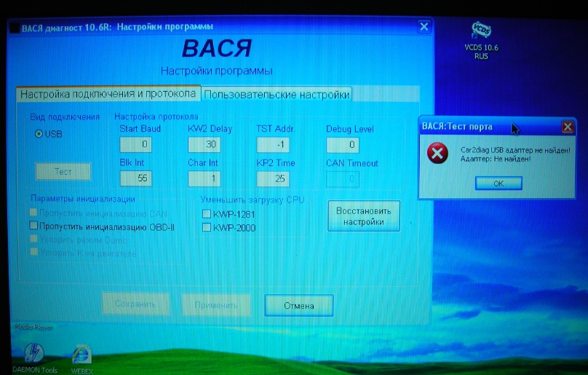The width and height of the screenshot is (588, 375).
Task: Click the Применить button
Action: [216, 305]
